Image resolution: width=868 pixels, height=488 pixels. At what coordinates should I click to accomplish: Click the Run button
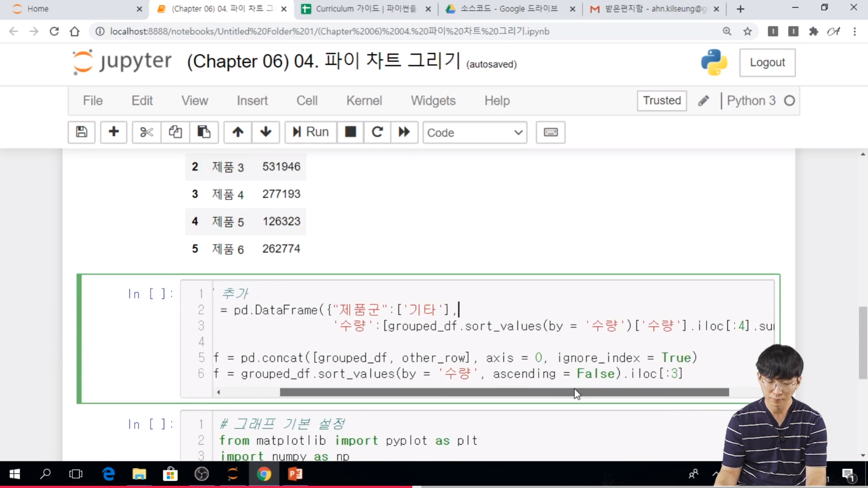click(x=311, y=132)
